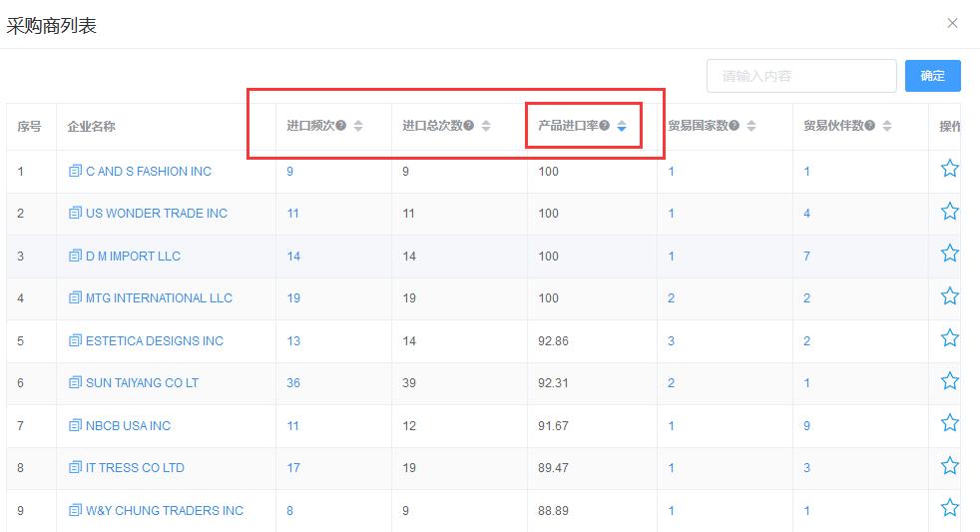The width and height of the screenshot is (980, 532).
Task: Open ESTETICA DESIGNS INC company link
Action: pyautogui.click(x=155, y=340)
